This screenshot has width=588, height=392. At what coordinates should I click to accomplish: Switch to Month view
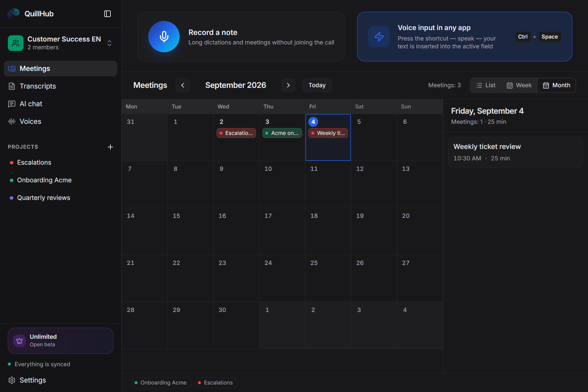(557, 85)
